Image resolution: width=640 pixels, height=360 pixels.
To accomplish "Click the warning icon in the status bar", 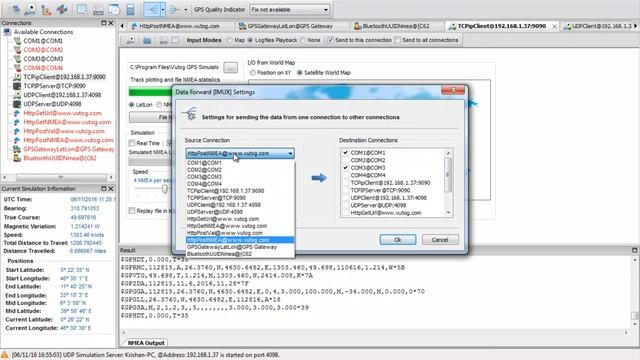I will tap(4, 355).
